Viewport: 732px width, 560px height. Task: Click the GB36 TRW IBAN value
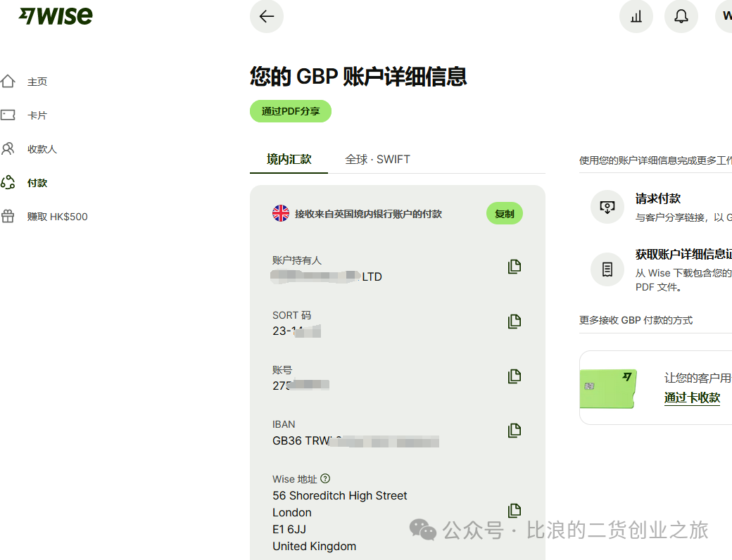point(355,441)
